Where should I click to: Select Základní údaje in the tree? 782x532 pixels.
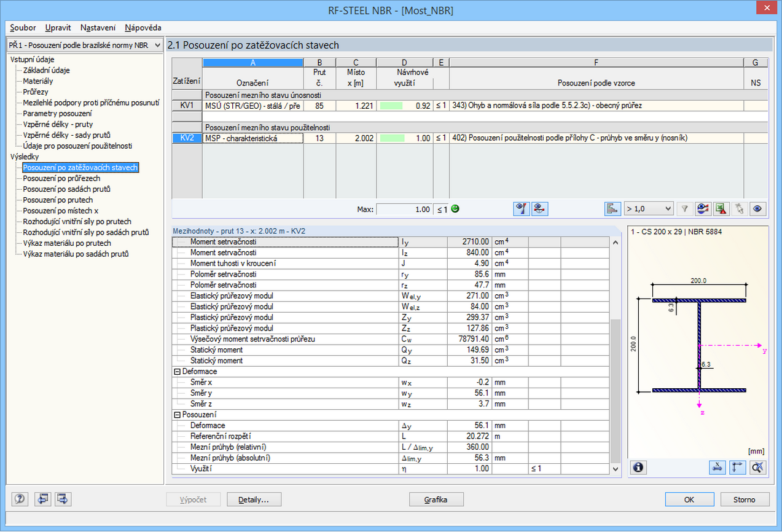click(x=46, y=70)
